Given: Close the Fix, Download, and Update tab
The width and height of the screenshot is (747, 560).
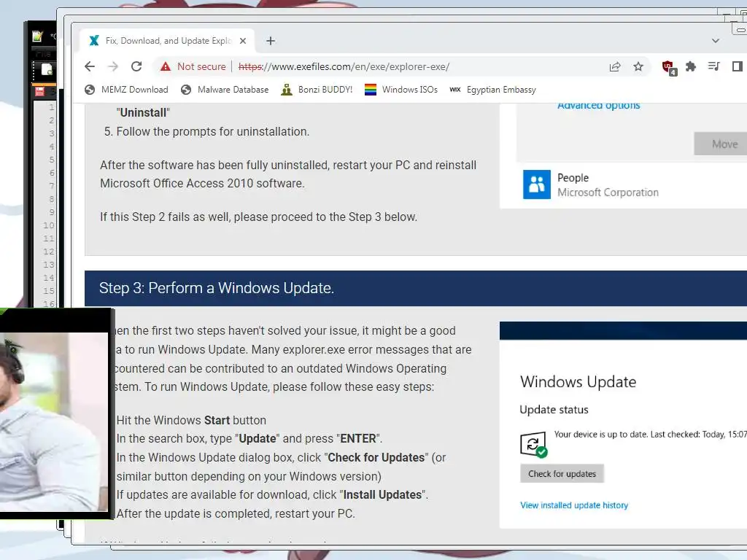Looking at the screenshot, I should coord(243,41).
